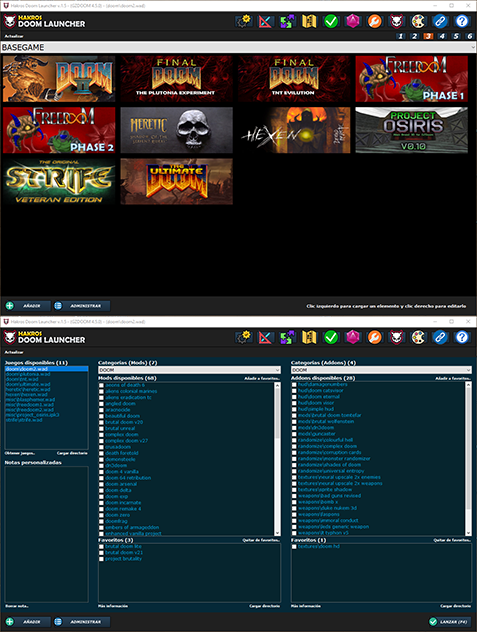
Task: Click the LANZAR (F4) launch button
Action: 449,622
